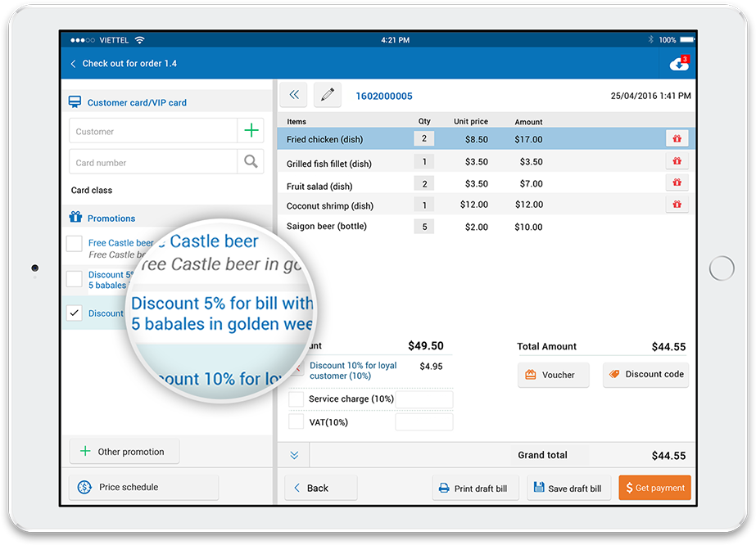The image size is (756, 545).
Task: Edit the order using the pencil icon
Action: tap(328, 94)
